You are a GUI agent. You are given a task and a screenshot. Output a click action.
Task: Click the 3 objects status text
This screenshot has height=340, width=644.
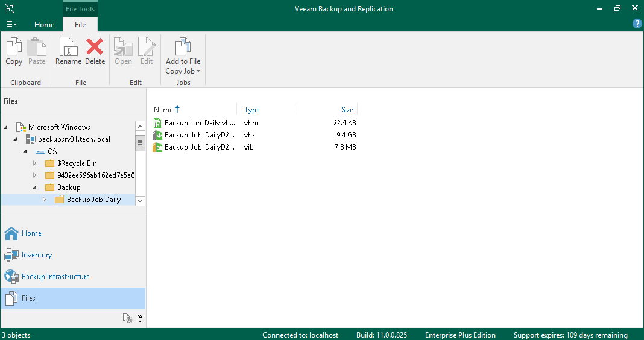tap(16, 335)
